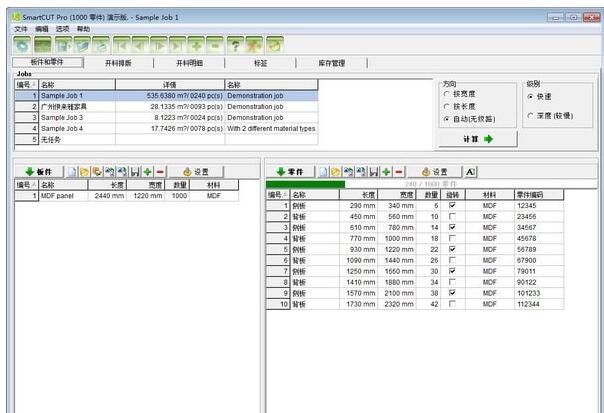Image resolution: width=604 pixels, height=413 pixels.
Task: Click the large green plus in main toolbar
Action: (196, 45)
